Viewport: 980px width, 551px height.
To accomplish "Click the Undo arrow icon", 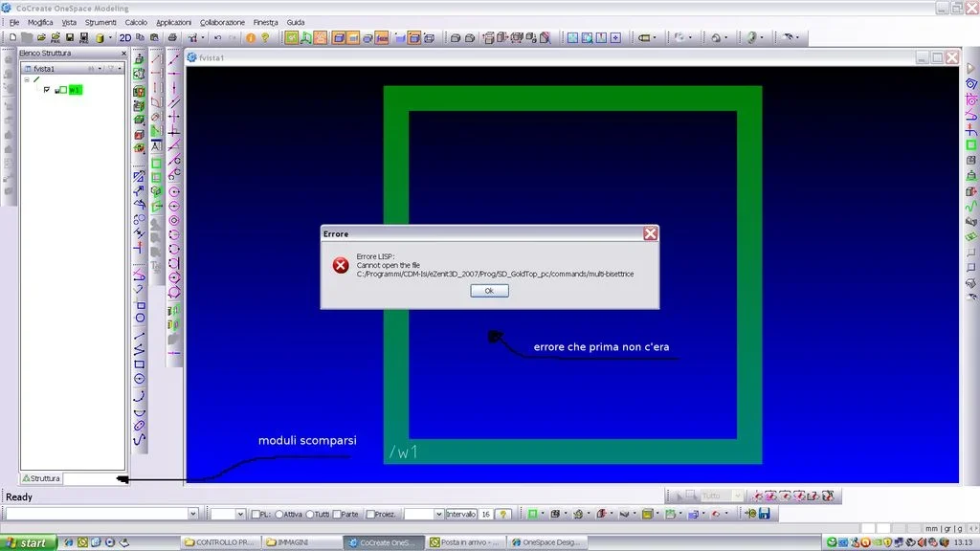I will click(218, 38).
